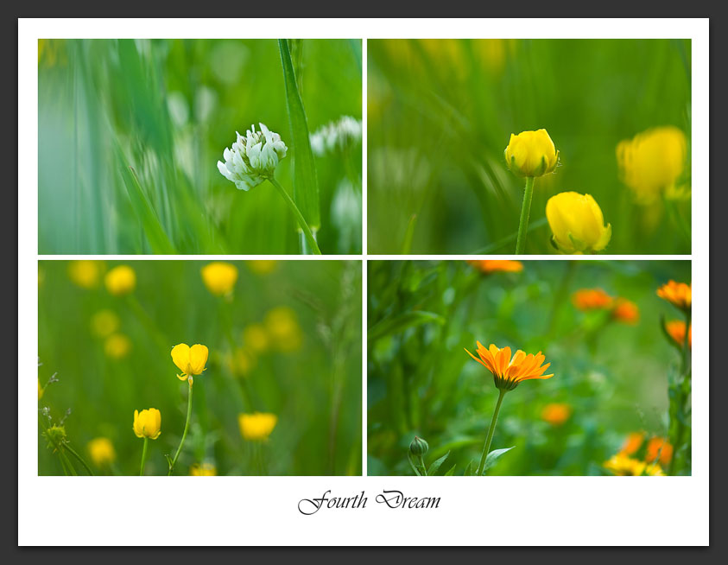Select the yellow globeflower buds photo
Viewport: 728px width, 565px height.
[x=529, y=146]
